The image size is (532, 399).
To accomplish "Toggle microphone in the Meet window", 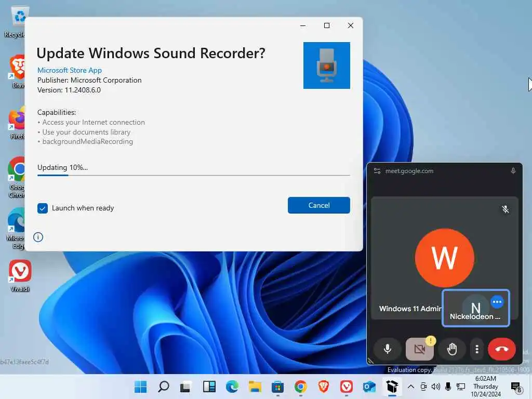I will pyautogui.click(x=387, y=349).
